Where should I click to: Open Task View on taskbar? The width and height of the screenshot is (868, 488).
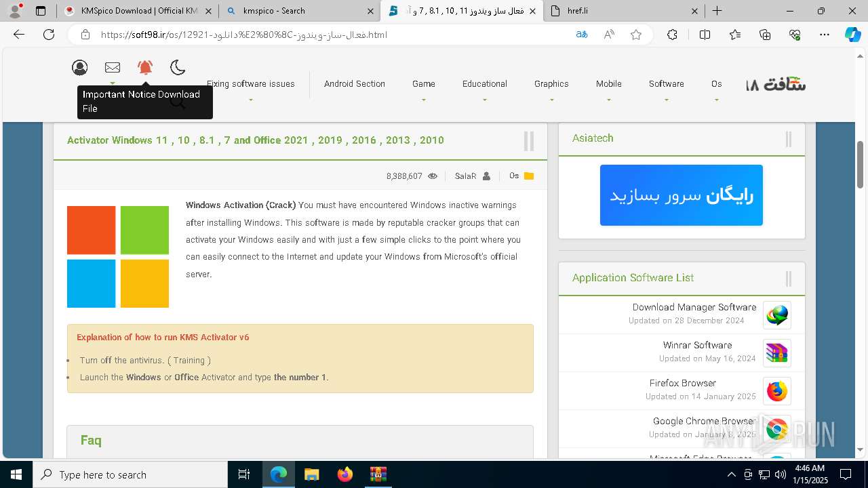[244, 474]
